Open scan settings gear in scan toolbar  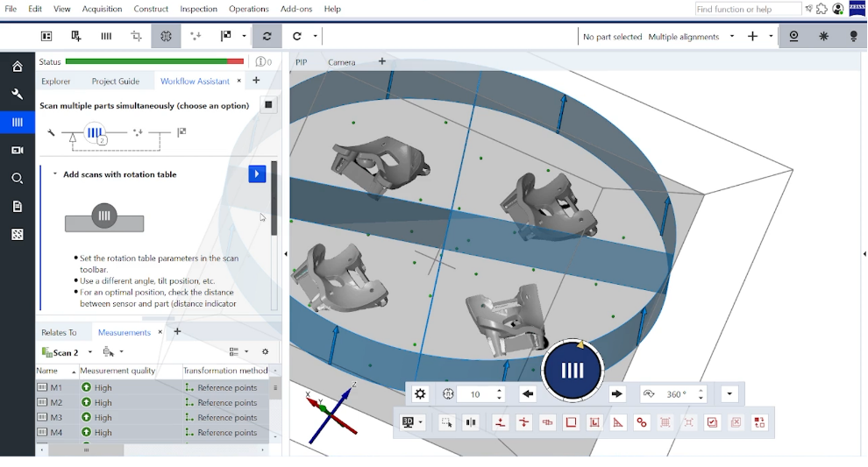coord(420,394)
